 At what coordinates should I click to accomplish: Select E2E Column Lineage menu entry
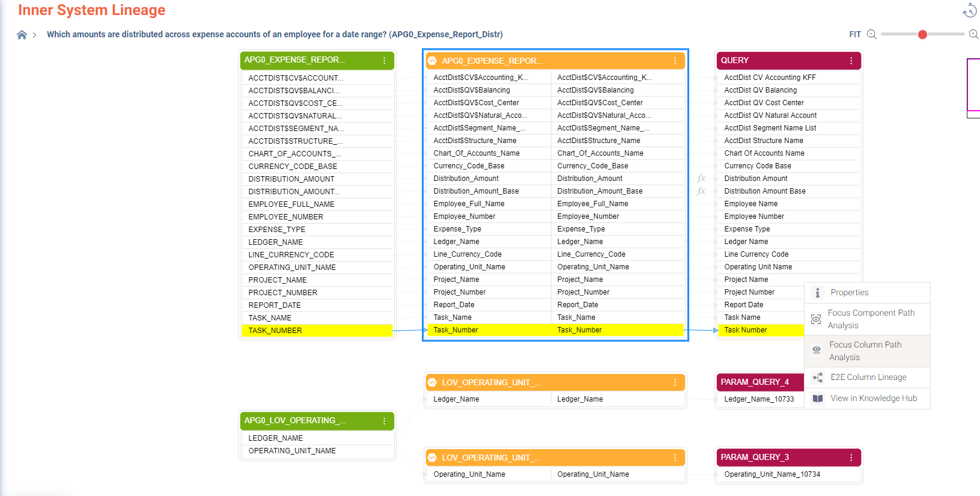pos(868,378)
